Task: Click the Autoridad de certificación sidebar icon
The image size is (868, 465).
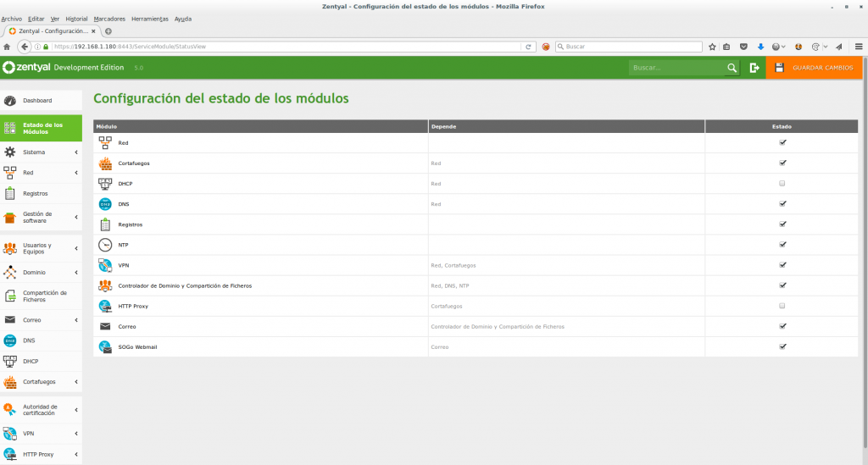Action: click(10, 410)
